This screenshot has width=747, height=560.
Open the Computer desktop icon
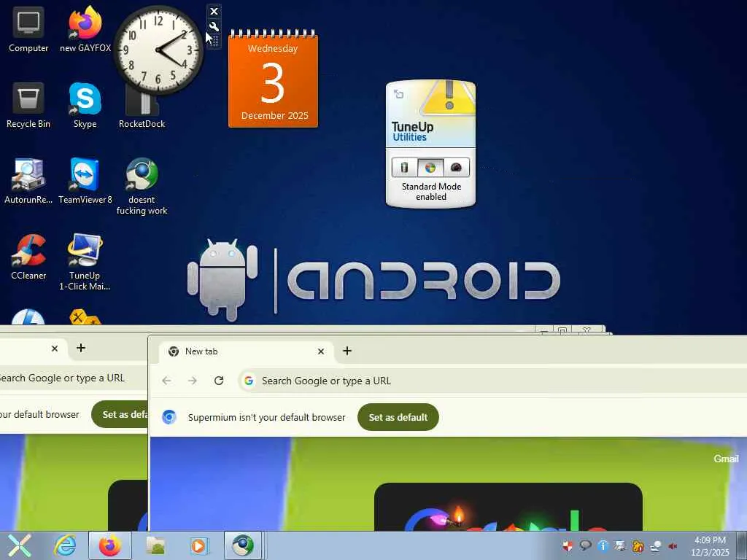28,30
